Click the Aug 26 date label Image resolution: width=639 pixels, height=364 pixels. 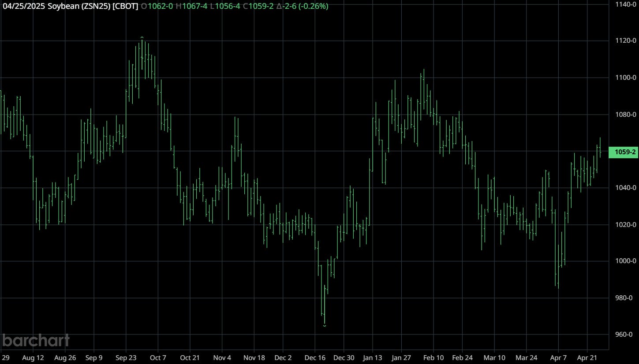point(64,357)
